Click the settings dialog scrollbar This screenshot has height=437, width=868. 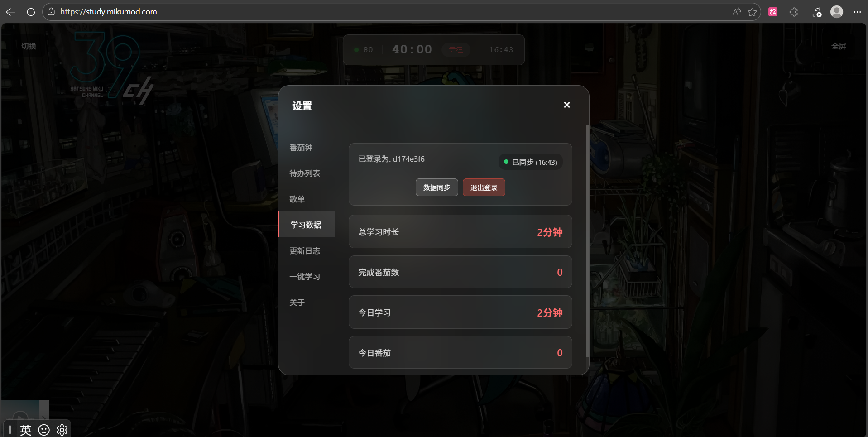tap(587, 241)
